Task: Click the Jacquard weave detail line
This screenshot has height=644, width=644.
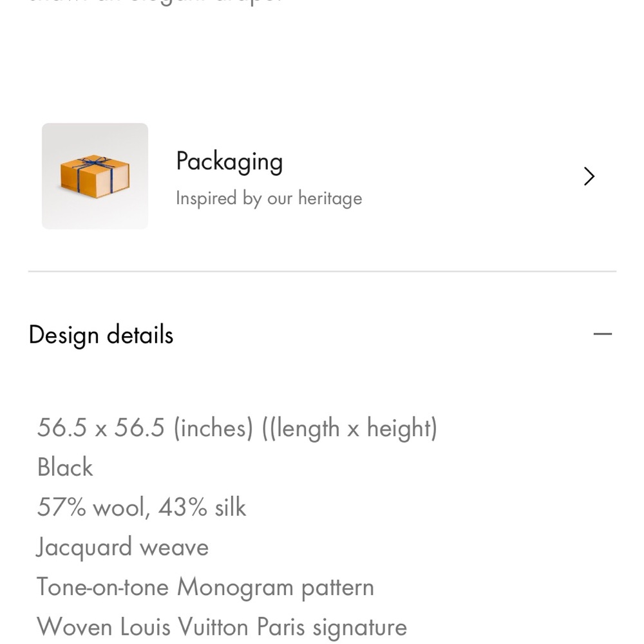Action: tap(122, 547)
